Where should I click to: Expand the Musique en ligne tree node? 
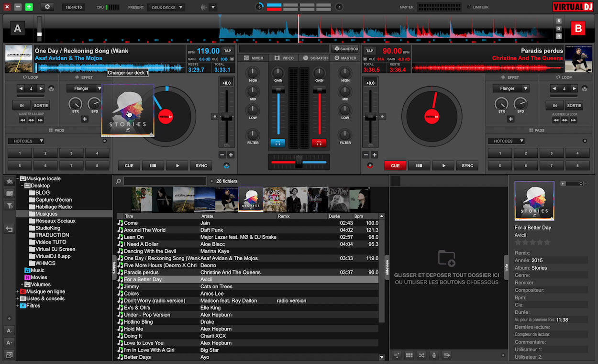pyautogui.click(x=18, y=292)
